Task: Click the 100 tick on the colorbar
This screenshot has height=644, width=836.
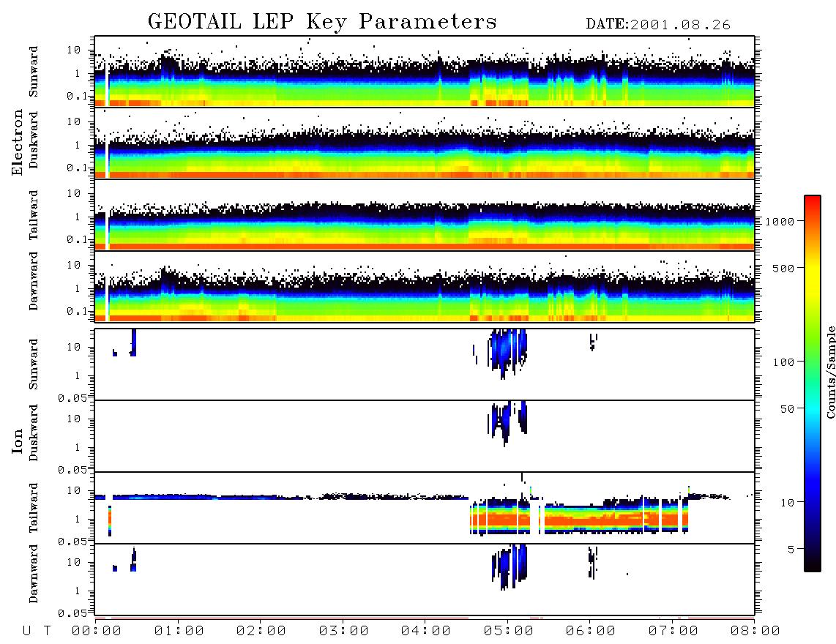Action: click(784, 362)
